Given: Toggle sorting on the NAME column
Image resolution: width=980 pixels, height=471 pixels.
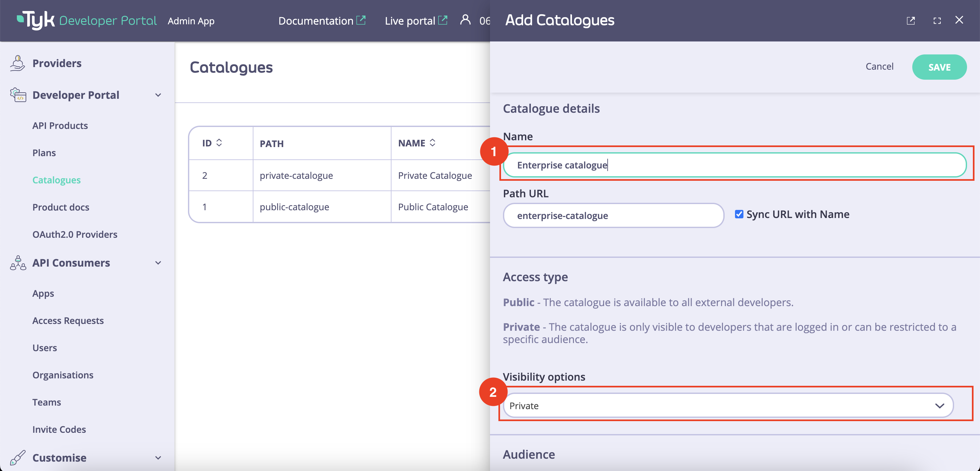Looking at the screenshot, I should click(x=432, y=143).
